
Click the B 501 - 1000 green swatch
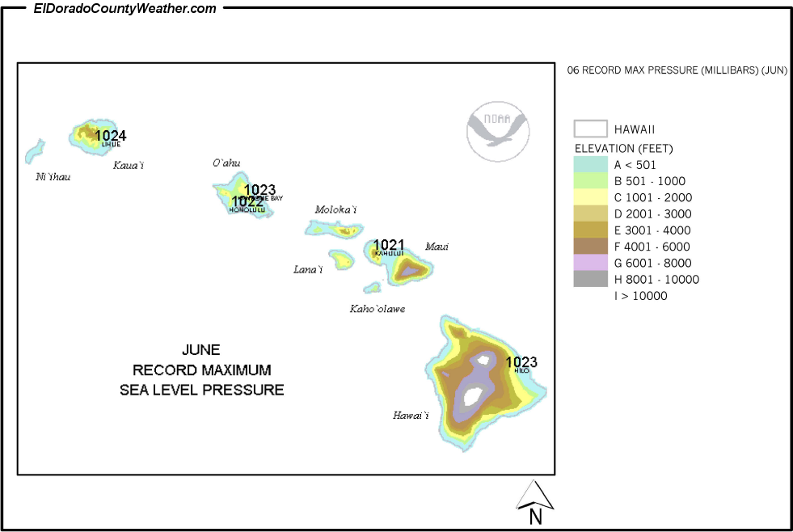[590, 181]
